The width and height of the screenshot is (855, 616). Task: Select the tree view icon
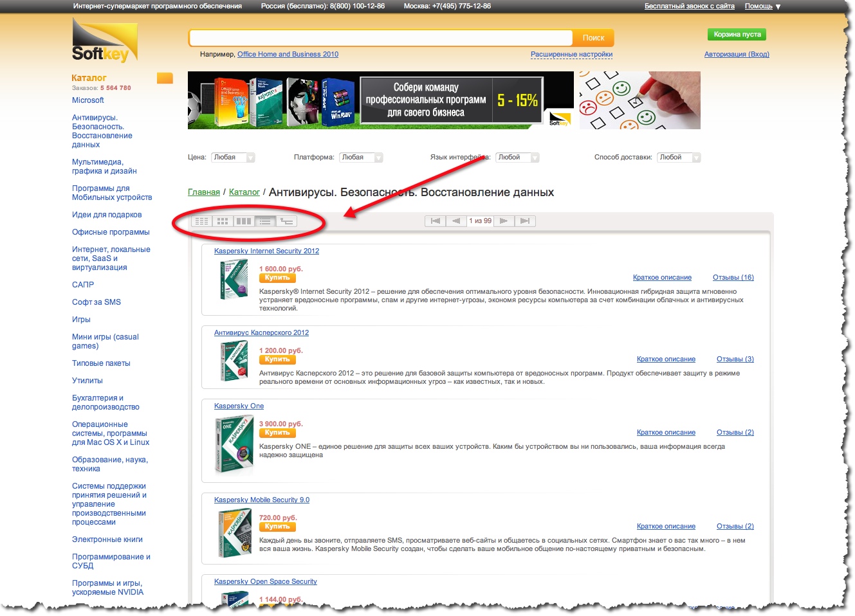coord(287,221)
